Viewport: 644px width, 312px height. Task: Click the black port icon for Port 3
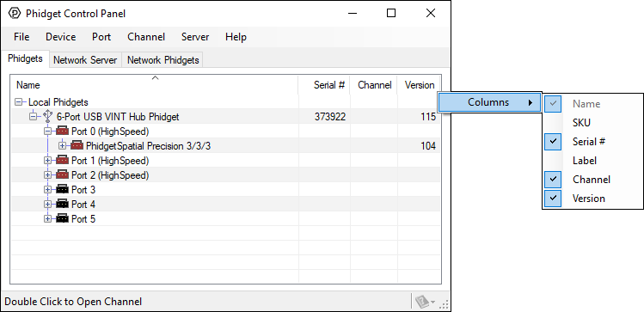point(62,190)
